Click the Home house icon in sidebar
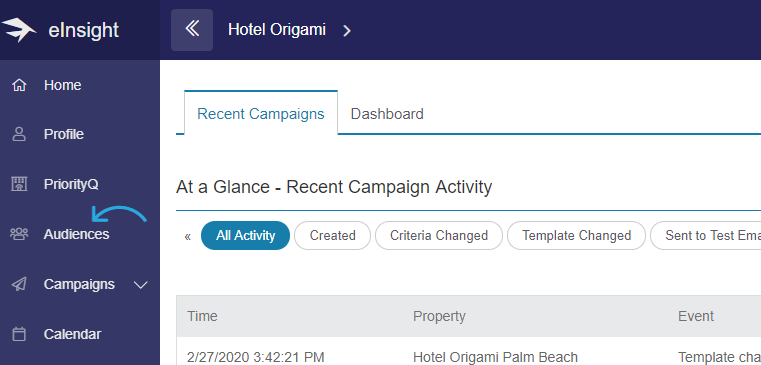The width and height of the screenshot is (761, 365). 19,85
